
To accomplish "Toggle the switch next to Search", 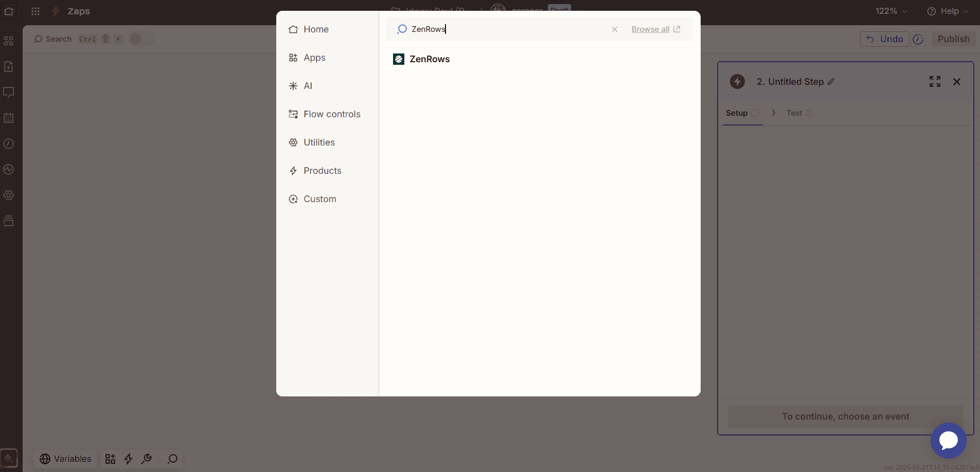I will point(140,39).
